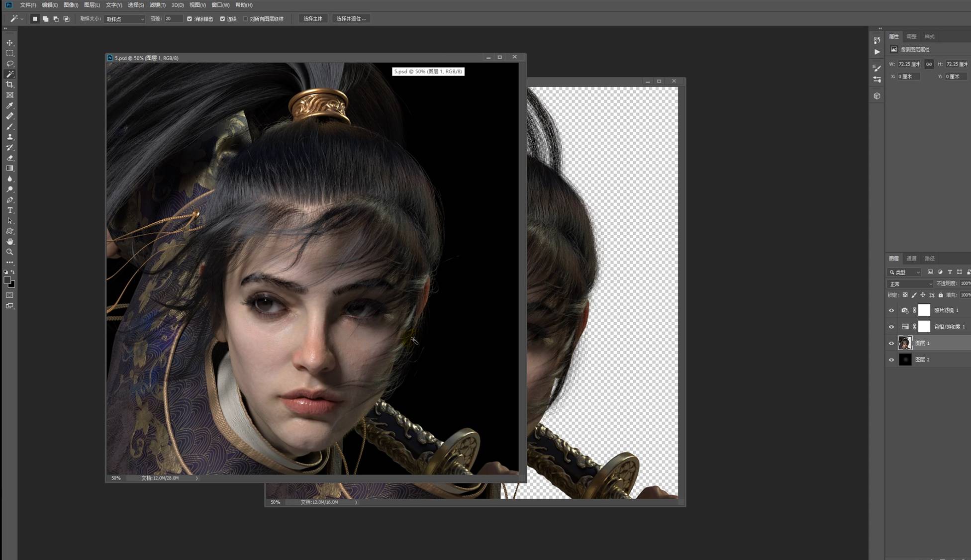Toggle lock all layer icon
Viewport: 971px width, 560px height.
pyautogui.click(x=941, y=295)
